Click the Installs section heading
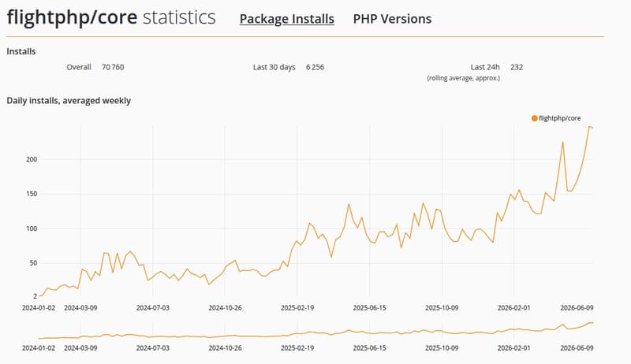 [21, 51]
